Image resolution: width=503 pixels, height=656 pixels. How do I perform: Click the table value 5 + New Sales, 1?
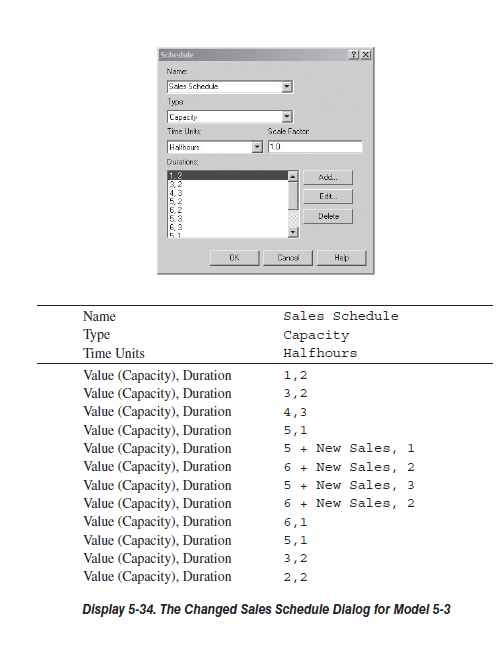349,448
